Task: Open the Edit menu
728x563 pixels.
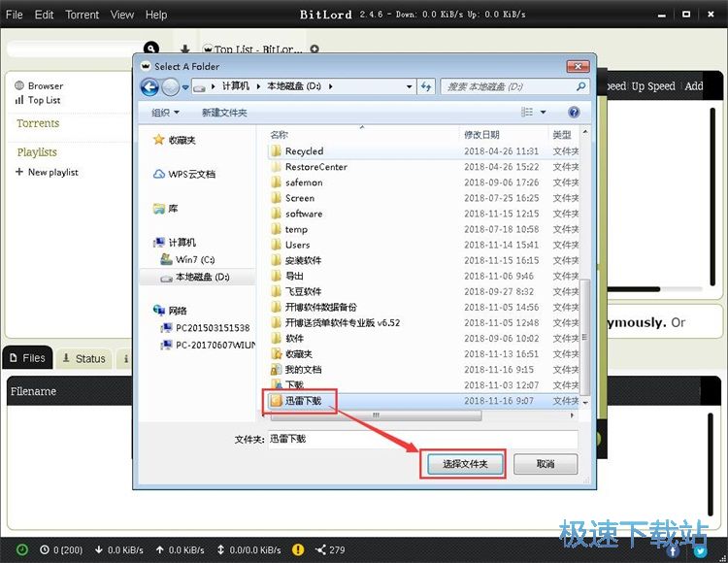Action: [44, 15]
